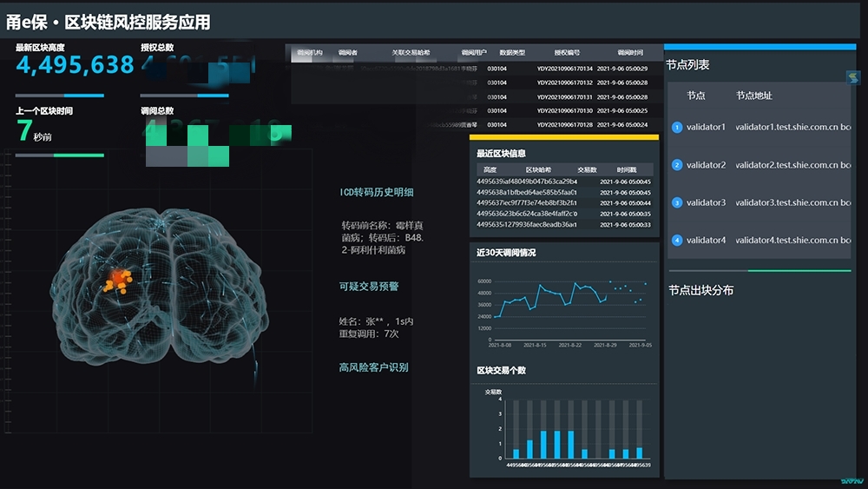The width and height of the screenshot is (868, 489).
Task: Click the validator1 number badge icon
Action: pyautogui.click(x=677, y=128)
